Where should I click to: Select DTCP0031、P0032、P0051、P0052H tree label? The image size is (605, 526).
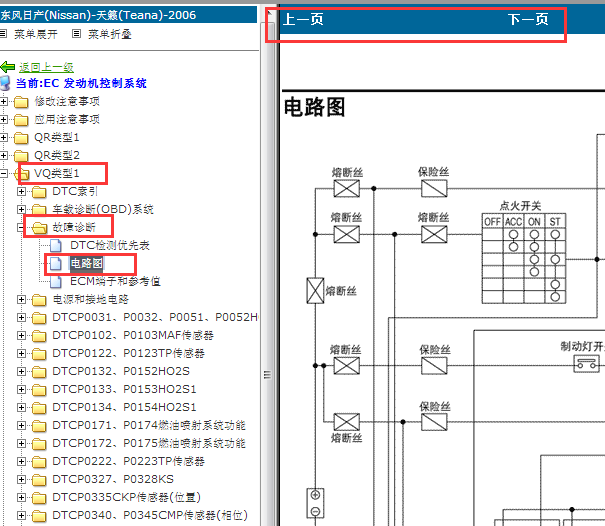155,317
